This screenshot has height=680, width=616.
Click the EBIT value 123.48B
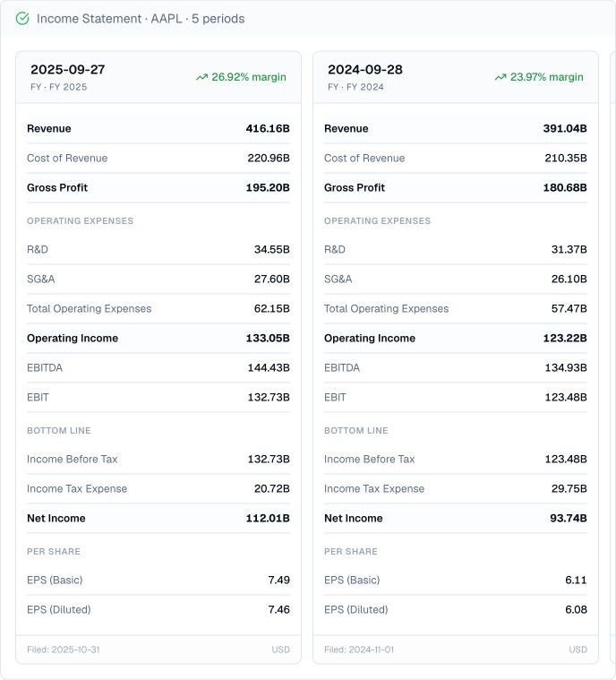coord(566,397)
